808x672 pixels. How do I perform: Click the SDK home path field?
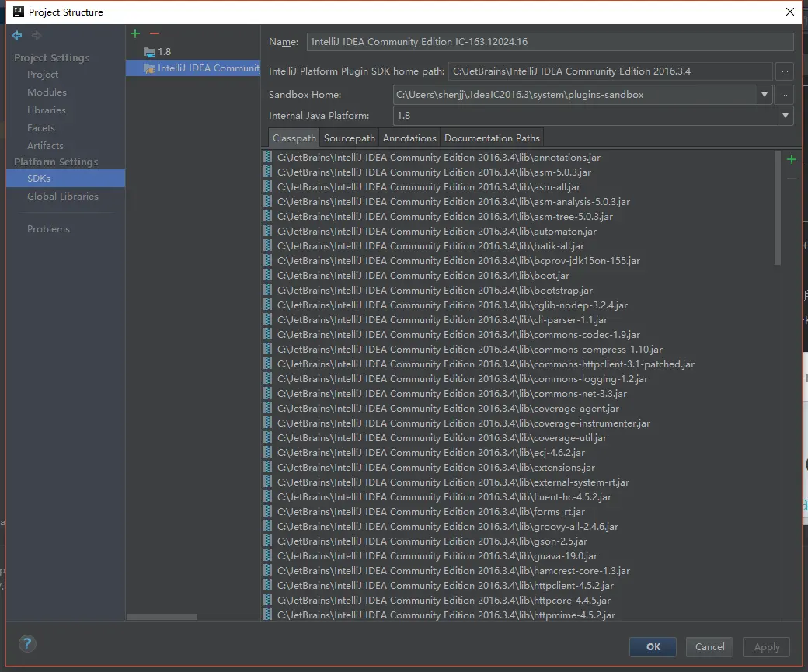pos(611,71)
